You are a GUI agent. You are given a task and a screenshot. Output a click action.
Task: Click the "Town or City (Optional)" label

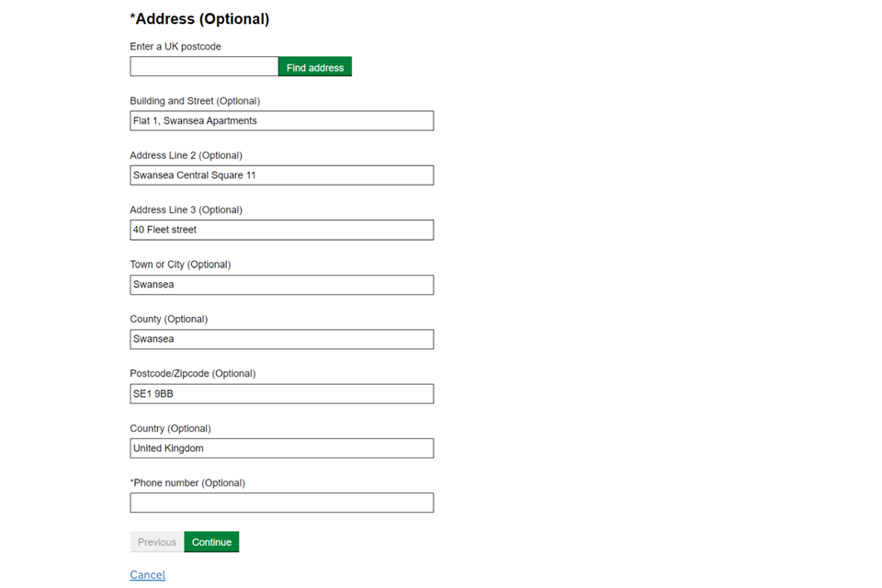tap(180, 265)
